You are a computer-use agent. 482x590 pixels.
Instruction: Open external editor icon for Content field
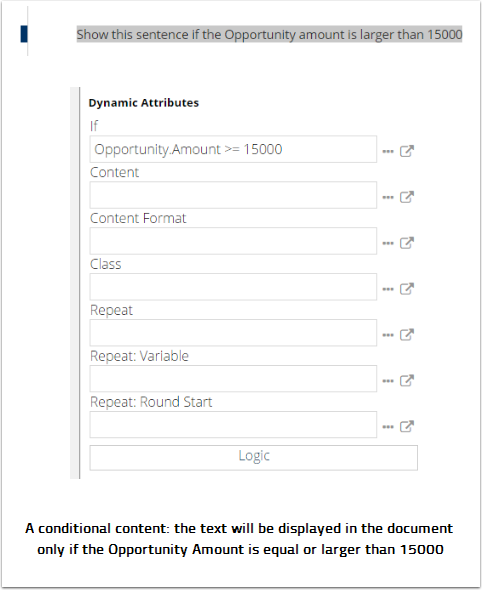coord(407,197)
